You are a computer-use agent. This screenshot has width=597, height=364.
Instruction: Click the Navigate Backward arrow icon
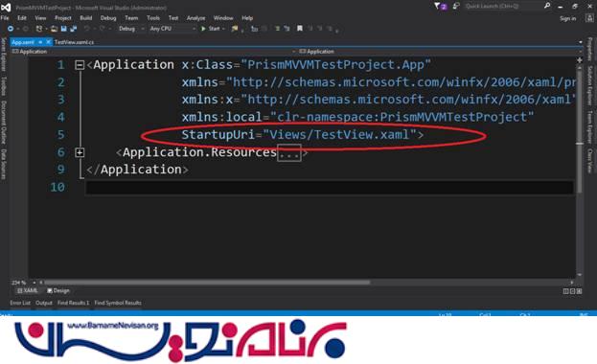point(11,29)
